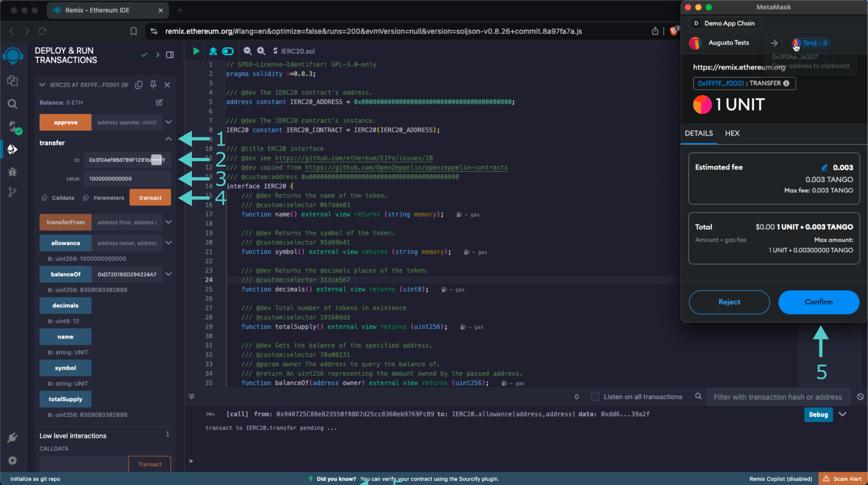Call the symbol function
The height and width of the screenshot is (485, 868).
click(x=65, y=368)
